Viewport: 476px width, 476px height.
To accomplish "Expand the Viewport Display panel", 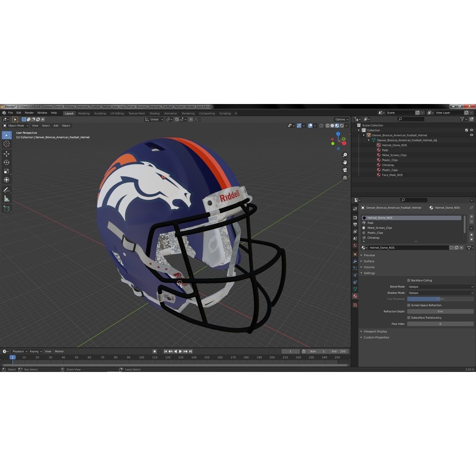I will click(375, 331).
